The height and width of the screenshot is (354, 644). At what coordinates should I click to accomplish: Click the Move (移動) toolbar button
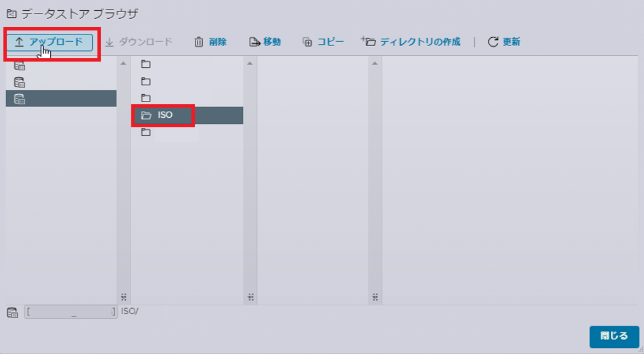tap(265, 42)
